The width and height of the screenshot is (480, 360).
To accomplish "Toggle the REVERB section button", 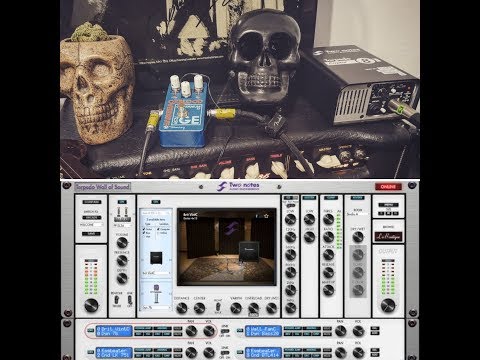I will pyautogui.click(x=358, y=198).
